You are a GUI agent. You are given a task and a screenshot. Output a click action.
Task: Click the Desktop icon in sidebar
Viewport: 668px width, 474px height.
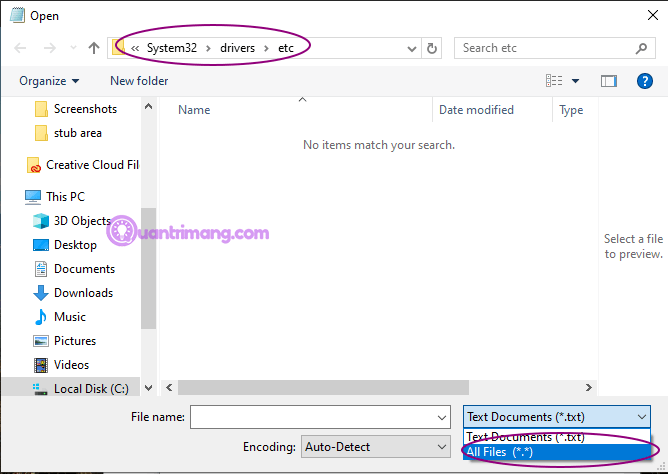click(x=41, y=245)
